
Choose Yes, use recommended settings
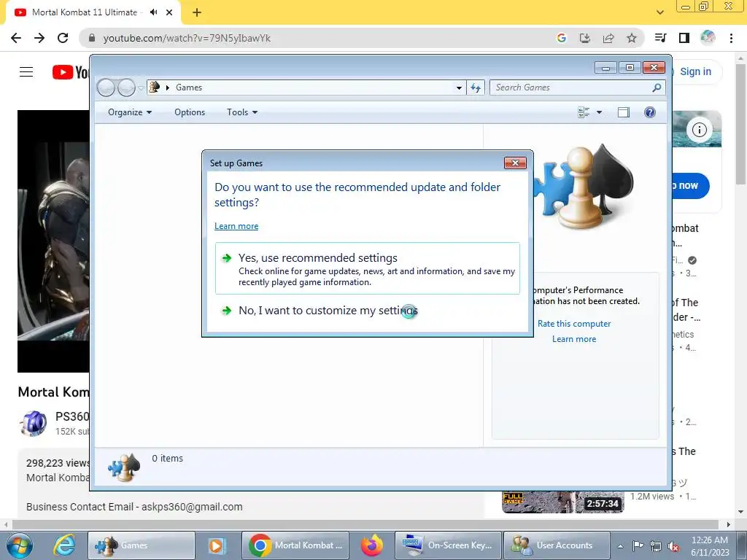tap(368, 268)
